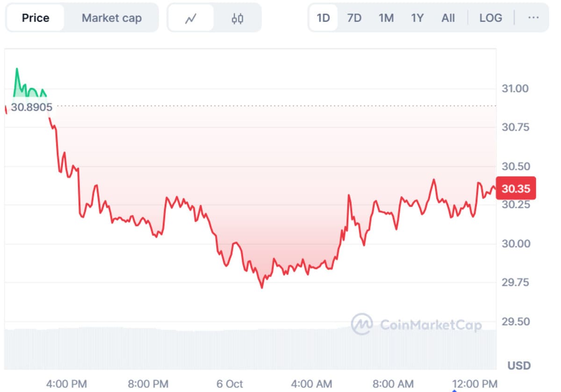
Task: Click the CoinMarketCap watermark logo
Action: click(x=416, y=324)
